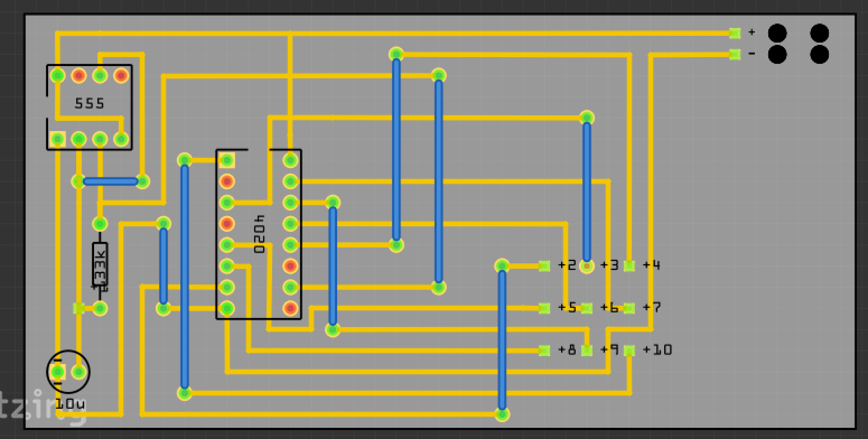Click the round pad of the 10u capacitor
Screen dimensions: 868x439
(x=79, y=372)
